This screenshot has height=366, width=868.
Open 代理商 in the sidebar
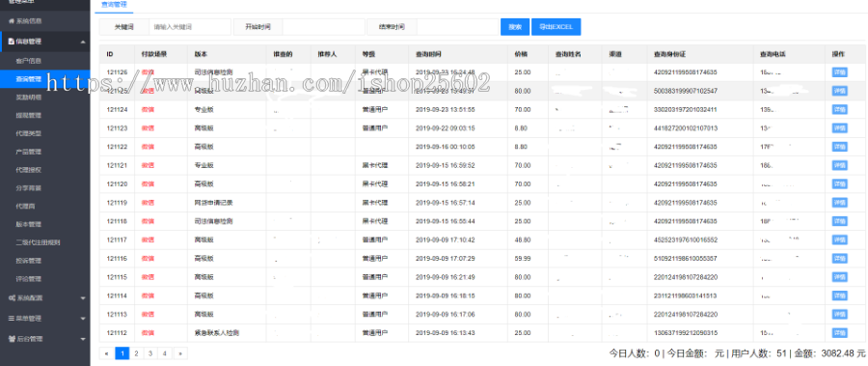pyautogui.click(x=25, y=207)
